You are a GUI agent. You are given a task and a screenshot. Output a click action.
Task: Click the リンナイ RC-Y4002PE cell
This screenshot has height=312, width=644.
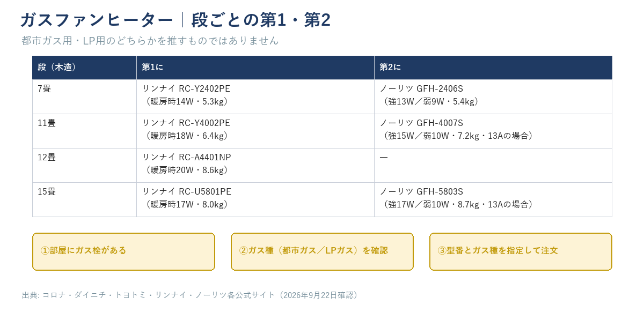coord(255,131)
